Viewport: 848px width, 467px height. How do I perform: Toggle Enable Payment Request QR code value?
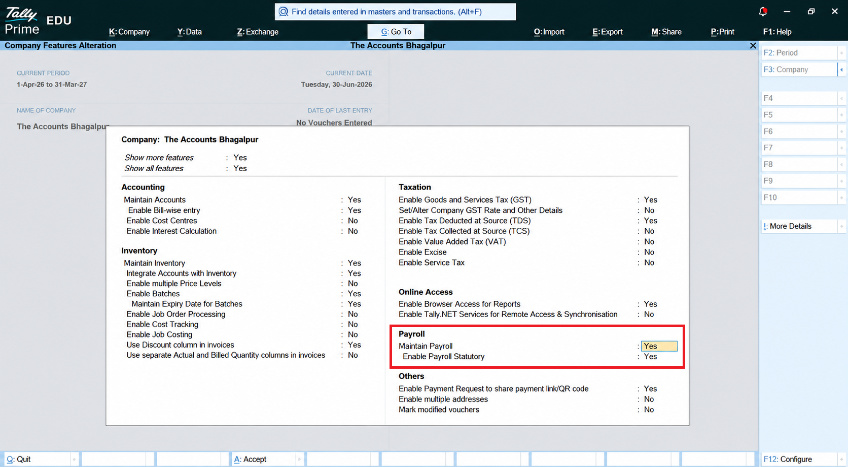pos(651,389)
